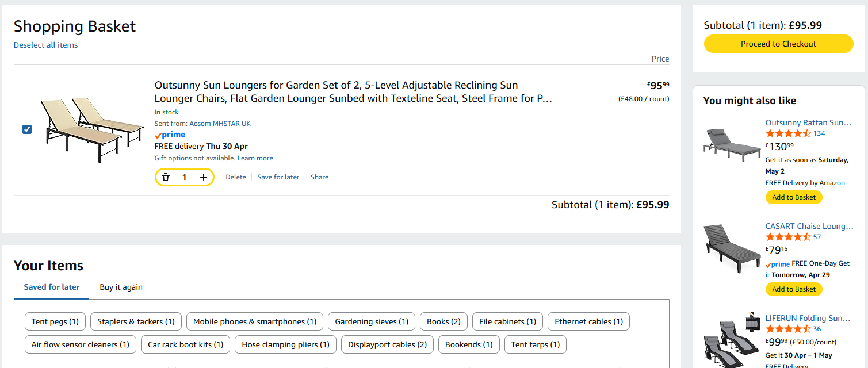Filter saved items by Bookends (1)

click(469, 344)
